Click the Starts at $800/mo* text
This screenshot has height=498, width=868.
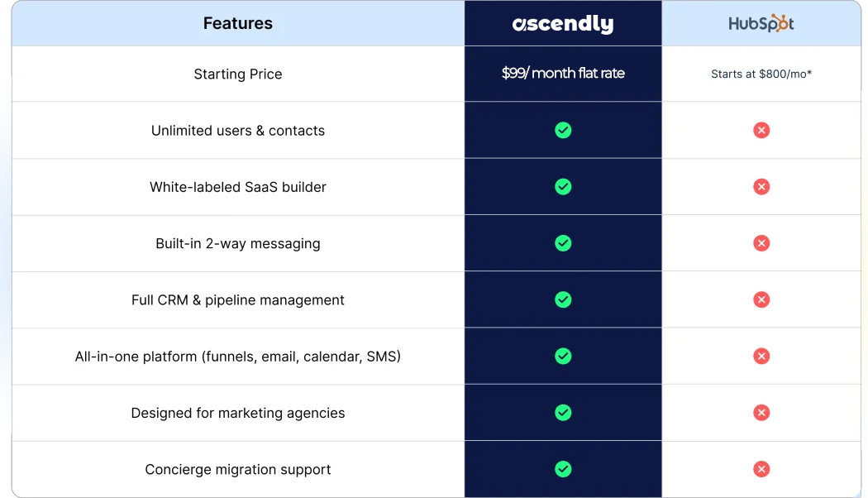point(761,74)
